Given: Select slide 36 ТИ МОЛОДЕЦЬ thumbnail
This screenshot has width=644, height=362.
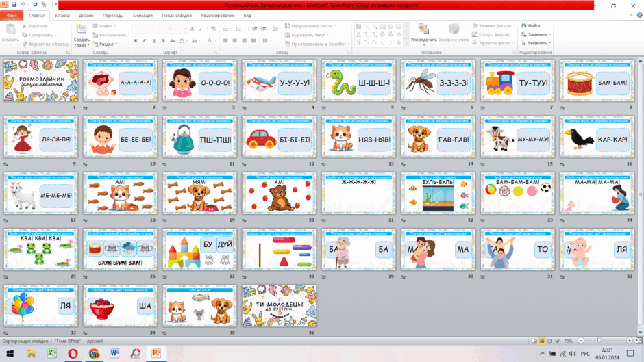Looking at the screenshot, I should [279, 306].
